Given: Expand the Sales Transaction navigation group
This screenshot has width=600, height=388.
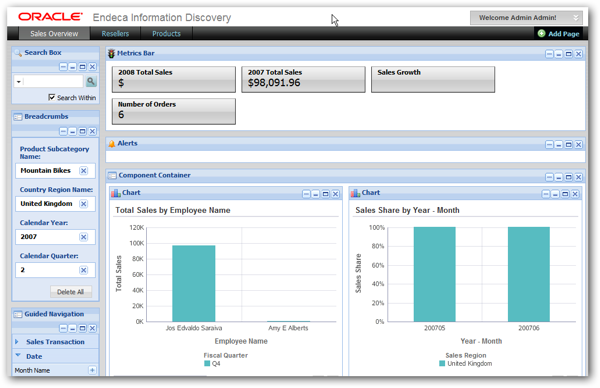Looking at the screenshot, I should pos(16,341).
